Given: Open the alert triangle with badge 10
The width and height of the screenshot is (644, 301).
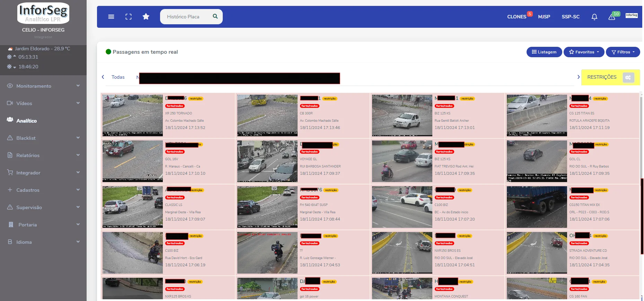Looking at the screenshot, I should [612, 17].
